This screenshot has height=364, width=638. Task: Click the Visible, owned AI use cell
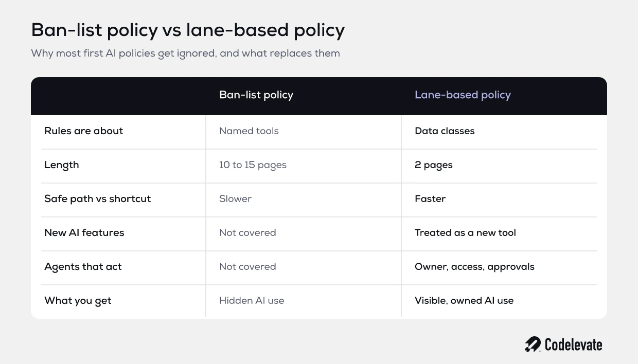pos(464,301)
